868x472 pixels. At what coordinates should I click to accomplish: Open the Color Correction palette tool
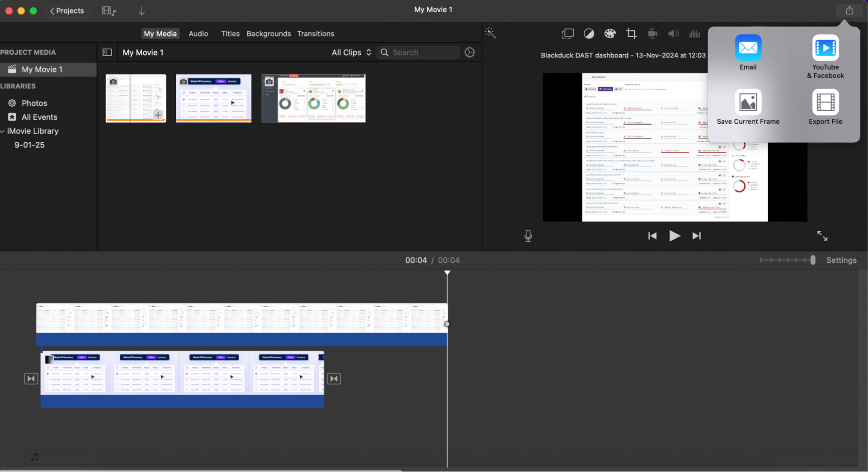[x=610, y=33]
